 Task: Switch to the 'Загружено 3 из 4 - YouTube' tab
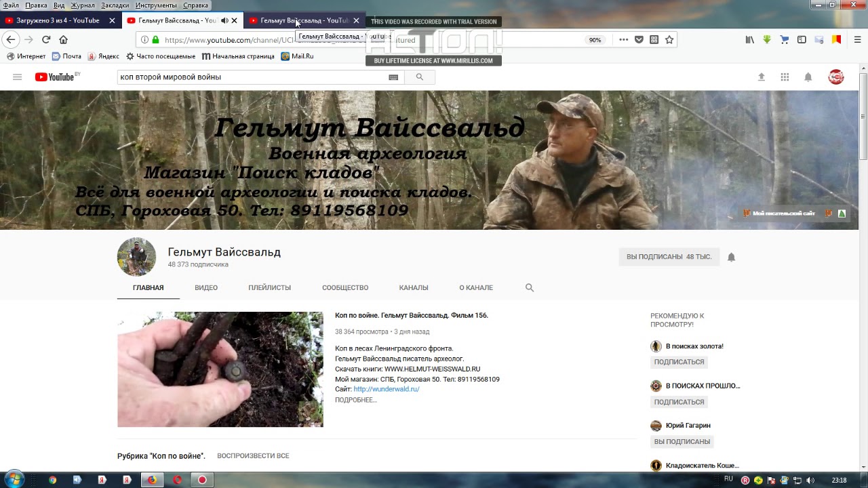61,20
